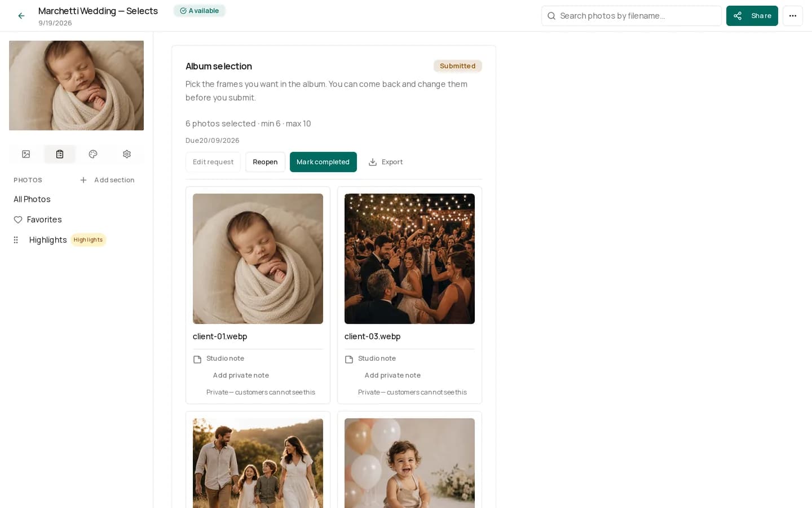Open the client-03.webp party photo thumbnail
Viewport: 812px width, 508px height.
pos(409,259)
